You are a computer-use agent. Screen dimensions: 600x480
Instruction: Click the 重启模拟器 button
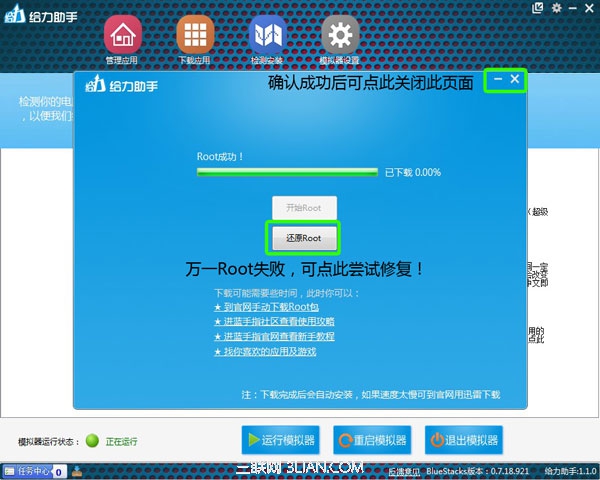click(x=372, y=440)
